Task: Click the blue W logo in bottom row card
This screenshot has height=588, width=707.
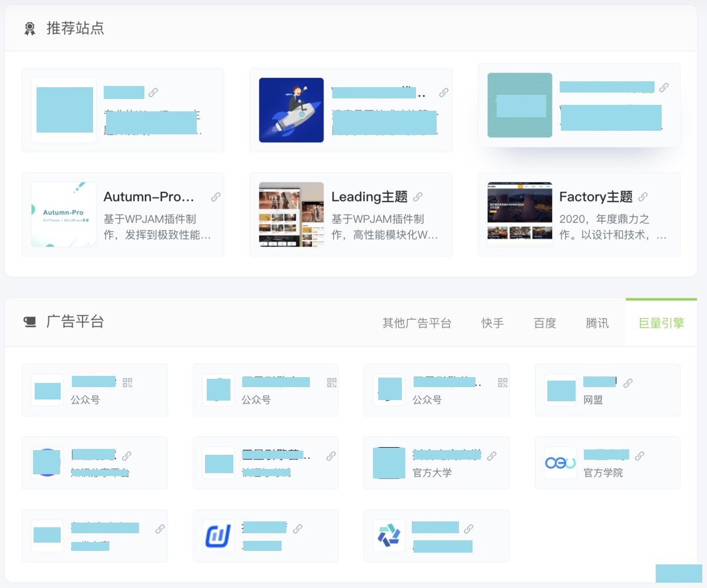Action: click(219, 536)
